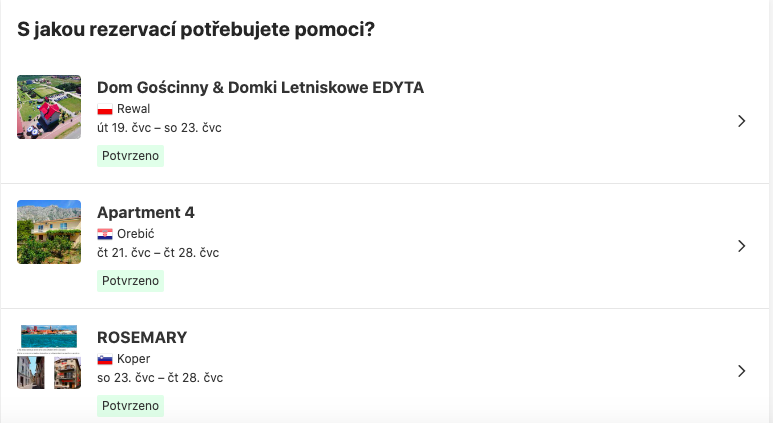The width and height of the screenshot is (773, 423).
Task: Click the Koper location name
Action: (x=133, y=359)
